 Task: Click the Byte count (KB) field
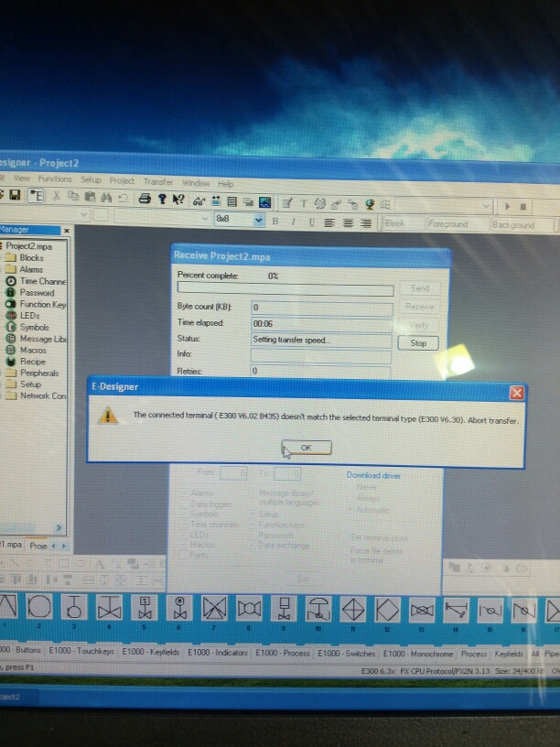[322, 309]
